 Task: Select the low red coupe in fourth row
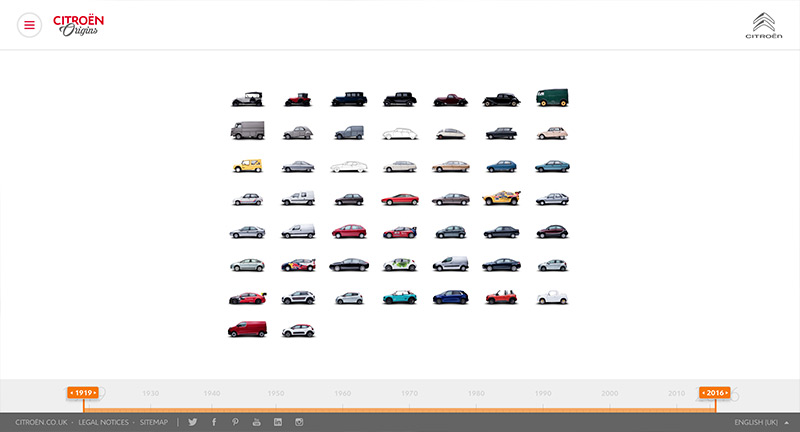pyautogui.click(x=400, y=199)
